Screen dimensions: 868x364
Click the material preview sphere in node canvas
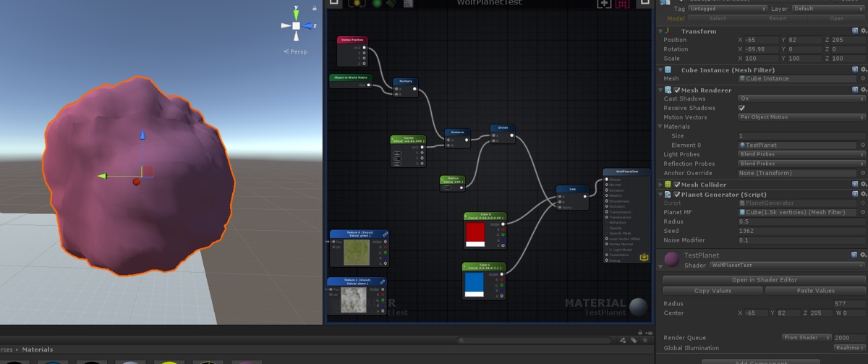coord(638,308)
